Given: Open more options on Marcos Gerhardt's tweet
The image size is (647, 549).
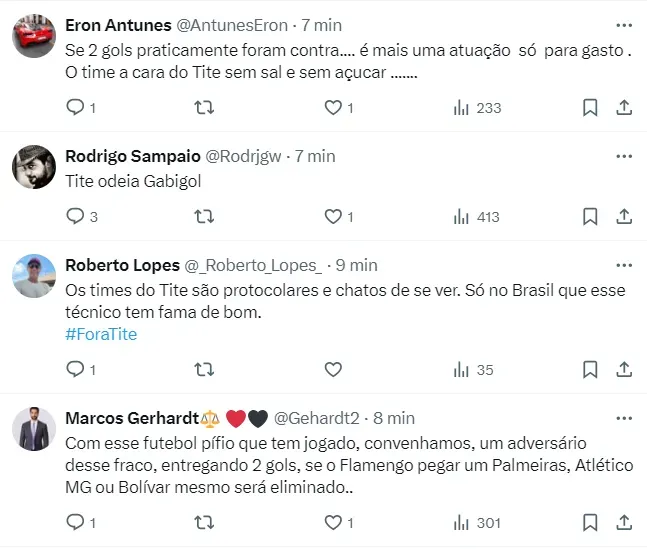Looking at the screenshot, I should pos(624,418).
